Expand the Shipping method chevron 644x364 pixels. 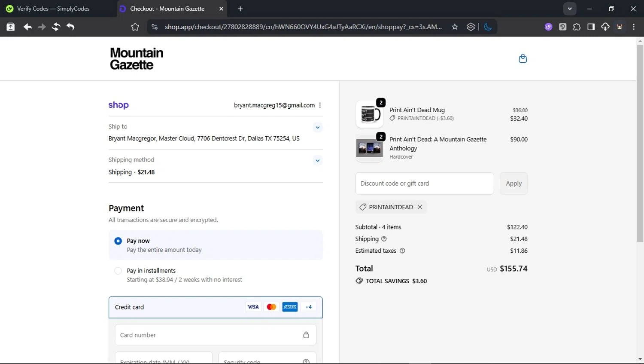[x=317, y=161]
